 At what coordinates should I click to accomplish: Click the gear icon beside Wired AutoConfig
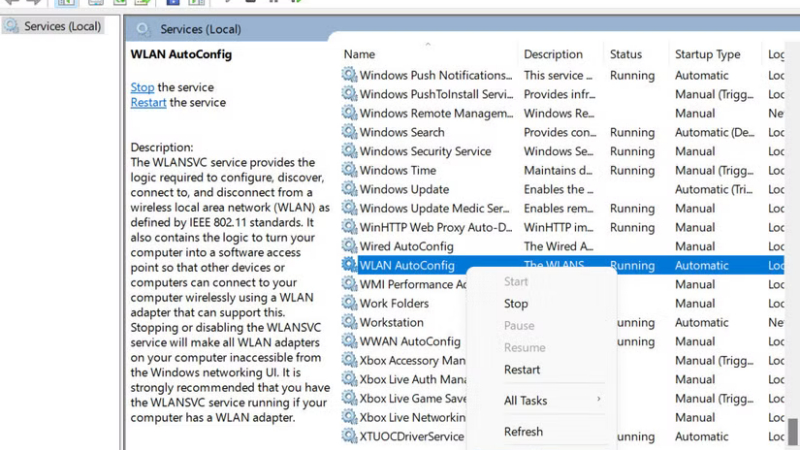pos(349,245)
